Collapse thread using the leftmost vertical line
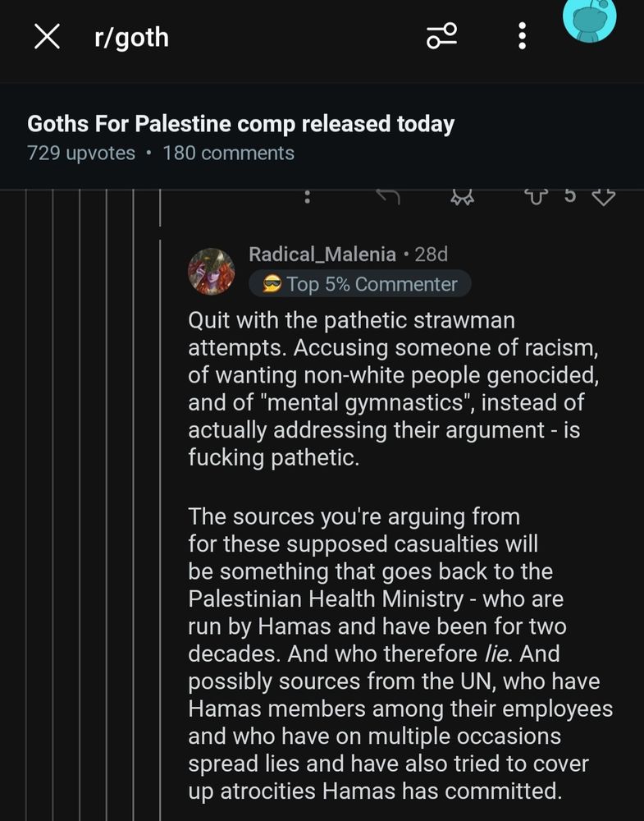This screenshot has height=821, width=644. click(x=27, y=493)
